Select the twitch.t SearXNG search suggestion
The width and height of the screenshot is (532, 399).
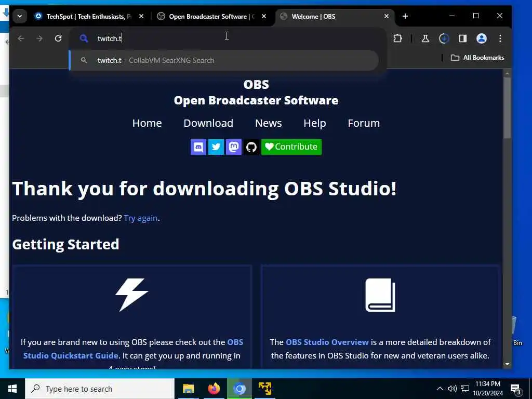(224, 60)
